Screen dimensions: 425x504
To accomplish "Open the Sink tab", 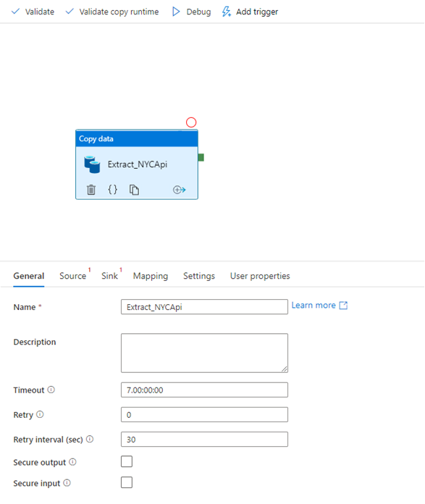I will [109, 276].
